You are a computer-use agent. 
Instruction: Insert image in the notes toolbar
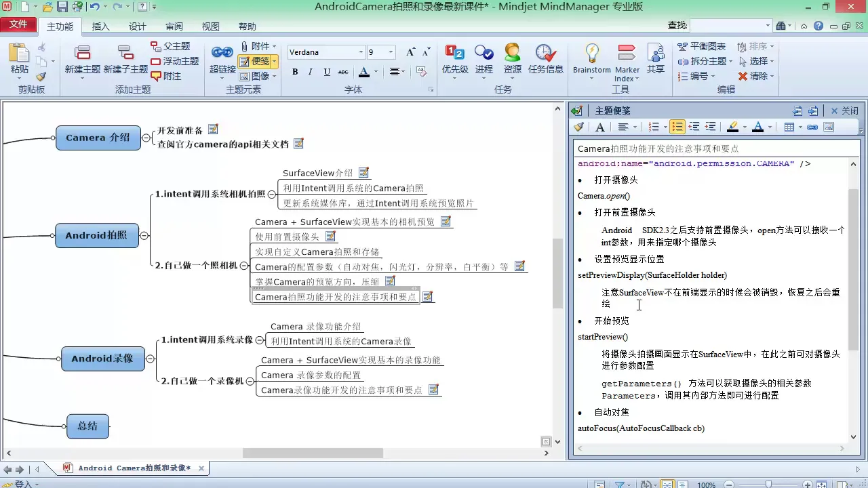829,127
